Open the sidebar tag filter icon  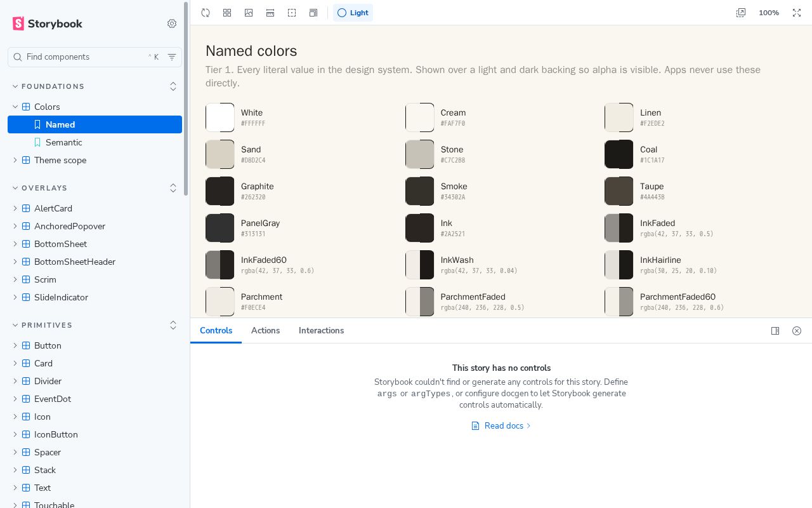[172, 57]
